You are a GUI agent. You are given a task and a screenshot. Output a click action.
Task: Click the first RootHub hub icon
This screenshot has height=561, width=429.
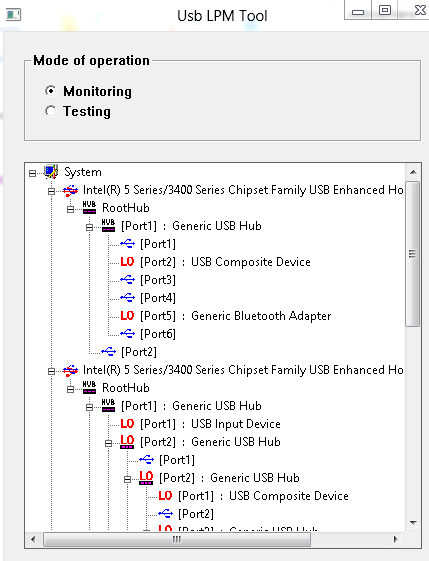pos(89,208)
